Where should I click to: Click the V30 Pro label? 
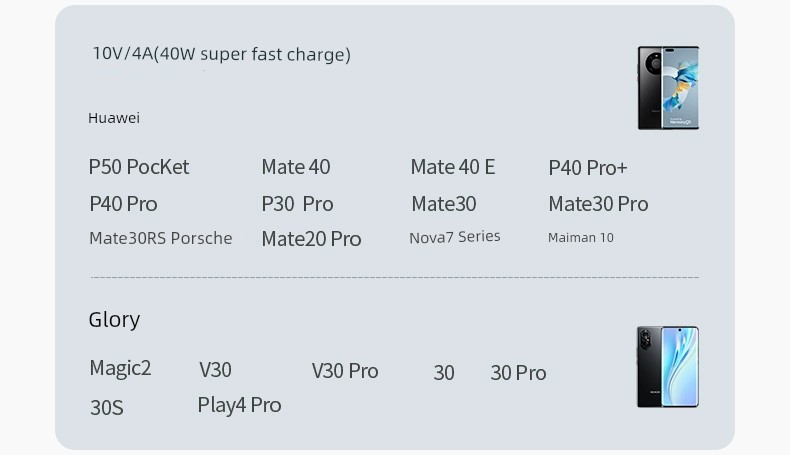345,371
